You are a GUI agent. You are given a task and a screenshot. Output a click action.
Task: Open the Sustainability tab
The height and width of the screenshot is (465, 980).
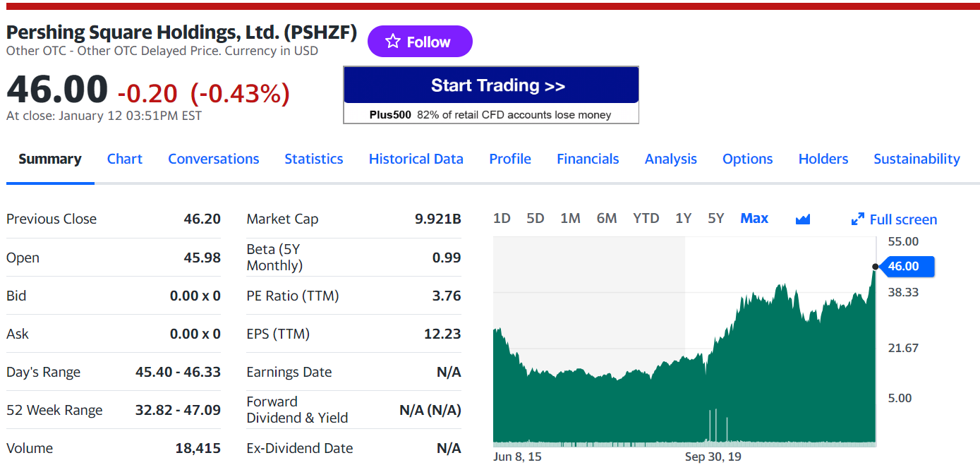tap(917, 159)
